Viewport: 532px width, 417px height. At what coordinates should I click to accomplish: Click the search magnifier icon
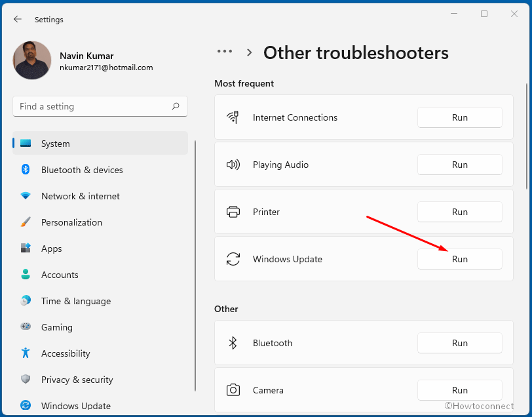[x=176, y=106]
